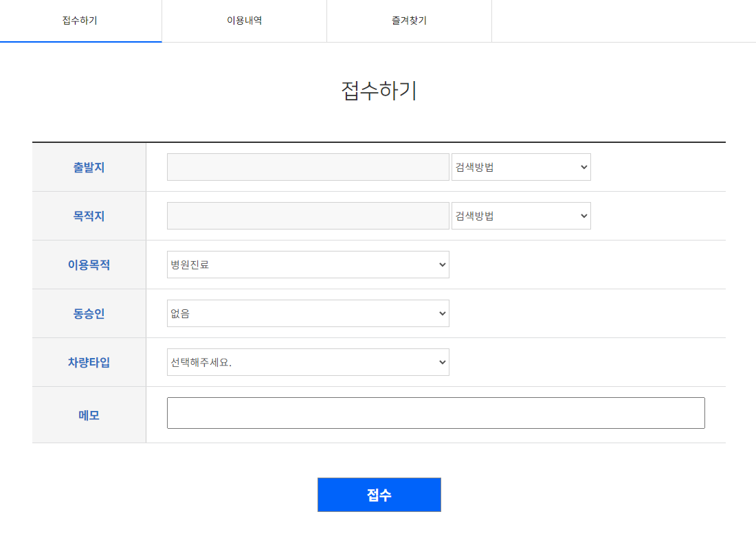Open the 즐겨찾기 tab
The height and width of the screenshot is (536, 756).
409,21
